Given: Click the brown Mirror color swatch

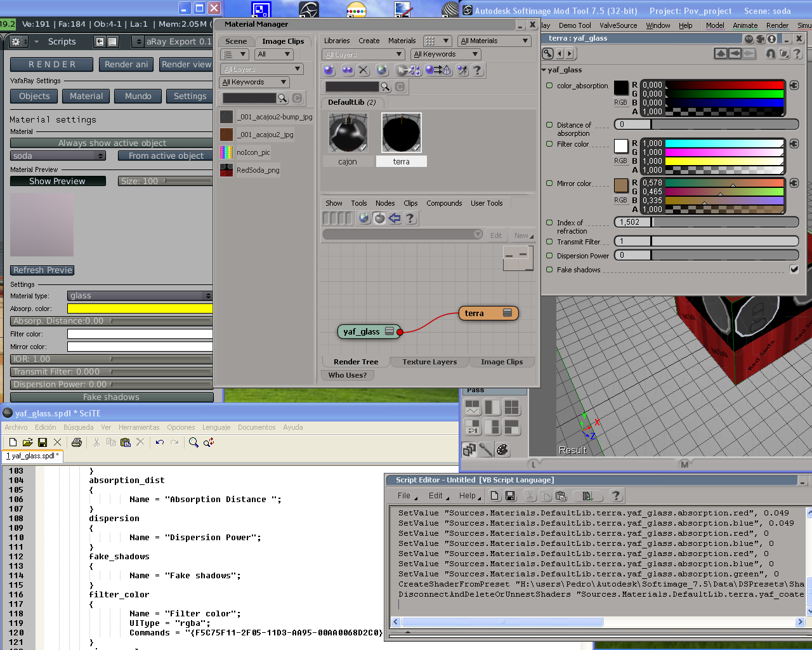Looking at the screenshot, I should coord(621,185).
